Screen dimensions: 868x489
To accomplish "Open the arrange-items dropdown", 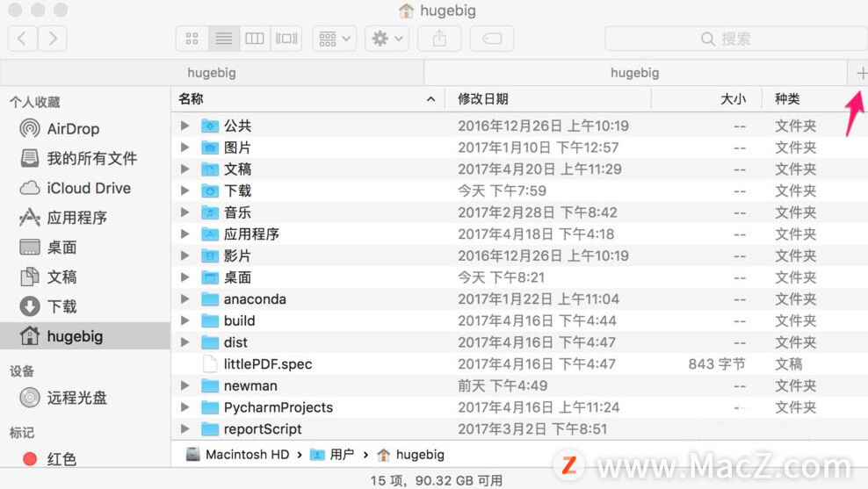I will click(335, 39).
